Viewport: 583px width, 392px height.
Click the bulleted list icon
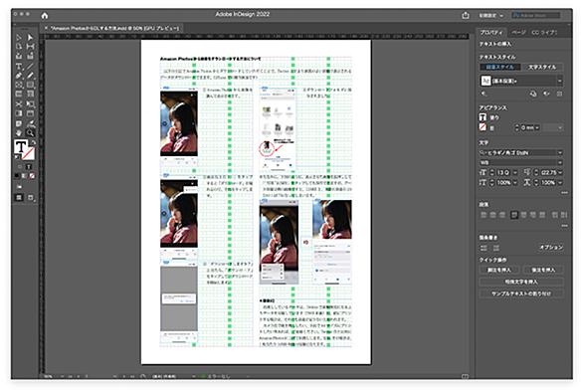click(x=484, y=248)
